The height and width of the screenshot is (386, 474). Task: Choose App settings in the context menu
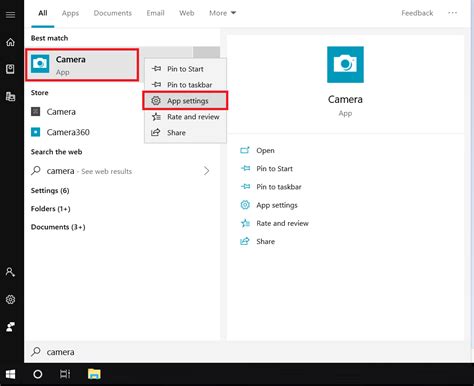coord(185,101)
